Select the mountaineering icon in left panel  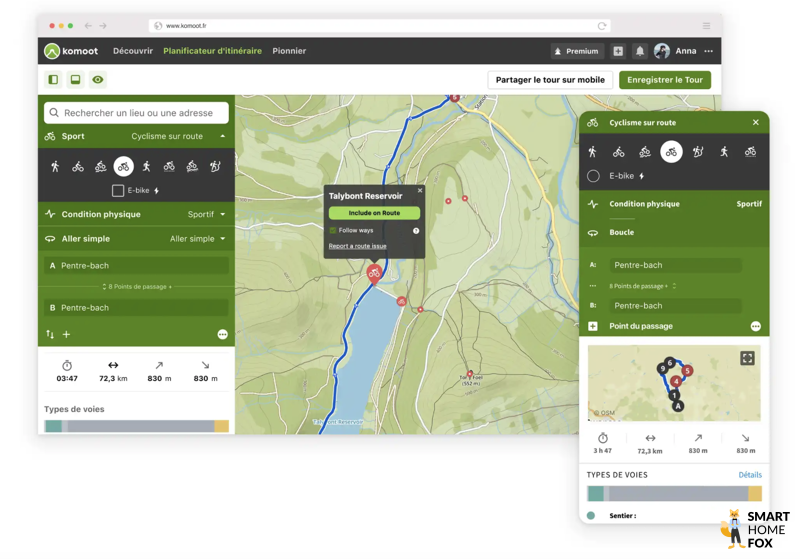(215, 166)
